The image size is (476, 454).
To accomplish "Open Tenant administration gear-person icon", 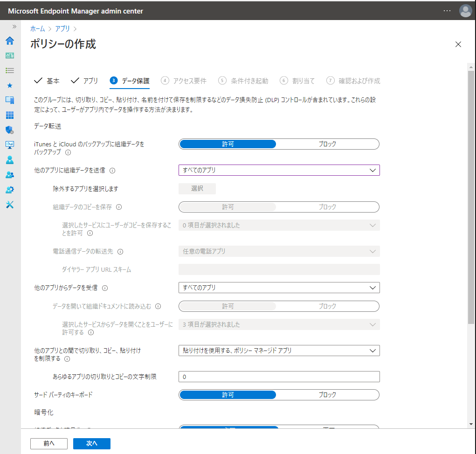I will (x=10, y=190).
